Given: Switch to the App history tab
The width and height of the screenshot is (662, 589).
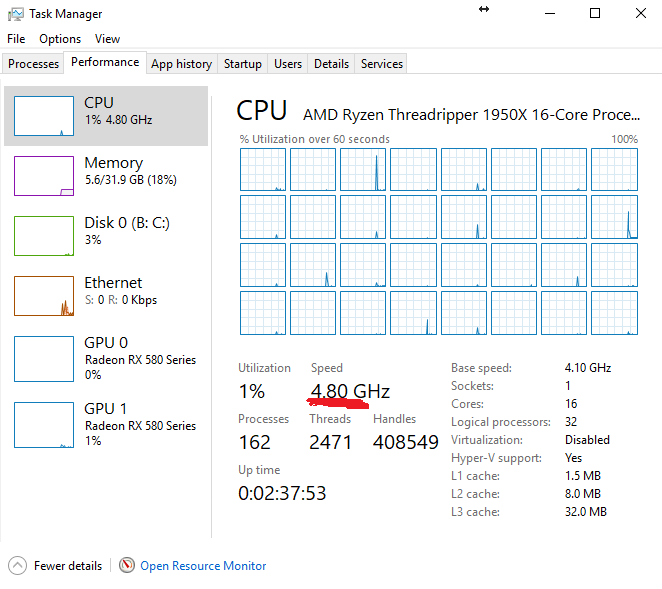Looking at the screenshot, I should (x=182, y=64).
